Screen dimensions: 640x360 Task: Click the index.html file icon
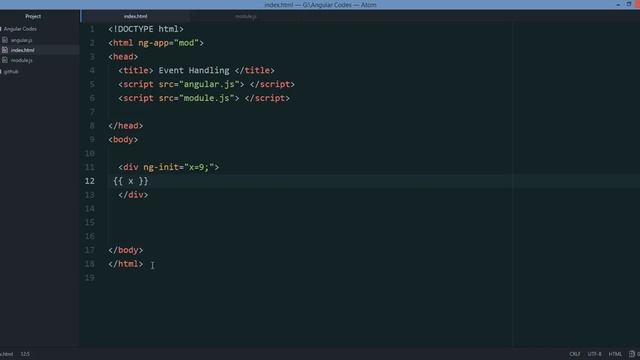[5, 50]
